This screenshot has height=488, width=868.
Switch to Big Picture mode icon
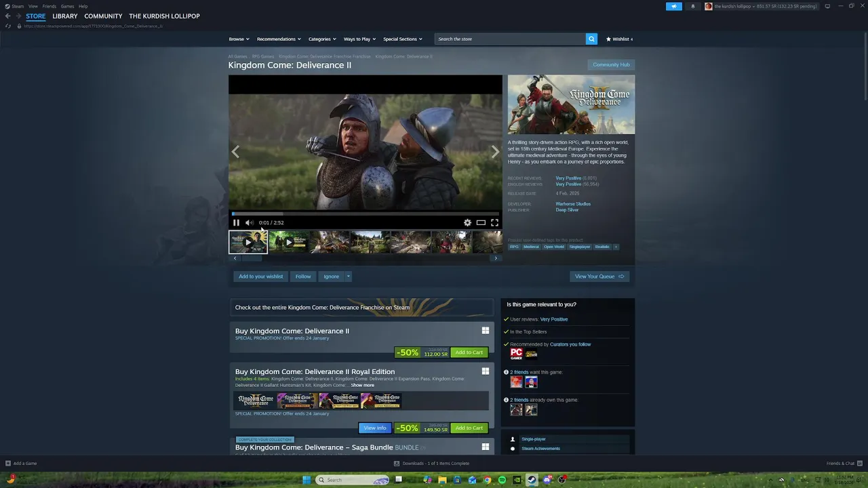click(x=827, y=6)
